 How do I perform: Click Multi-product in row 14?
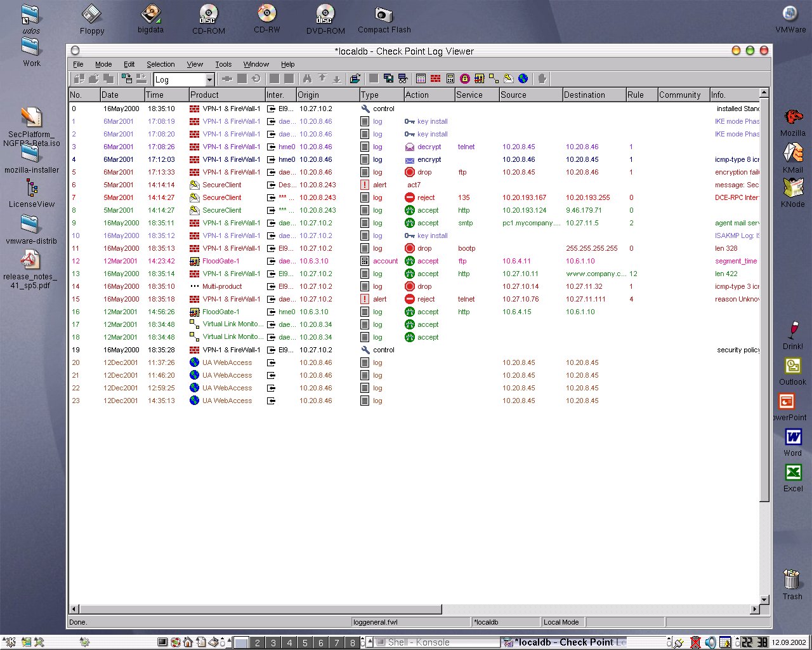(222, 286)
